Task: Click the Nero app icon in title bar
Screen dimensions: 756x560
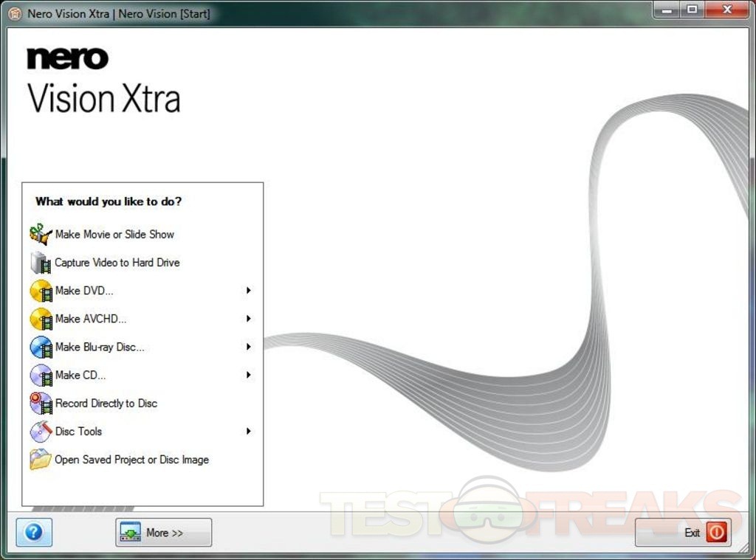Action: [x=15, y=13]
